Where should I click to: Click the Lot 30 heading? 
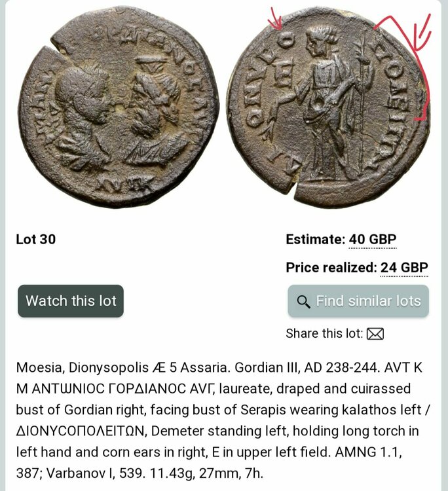click(36, 240)
